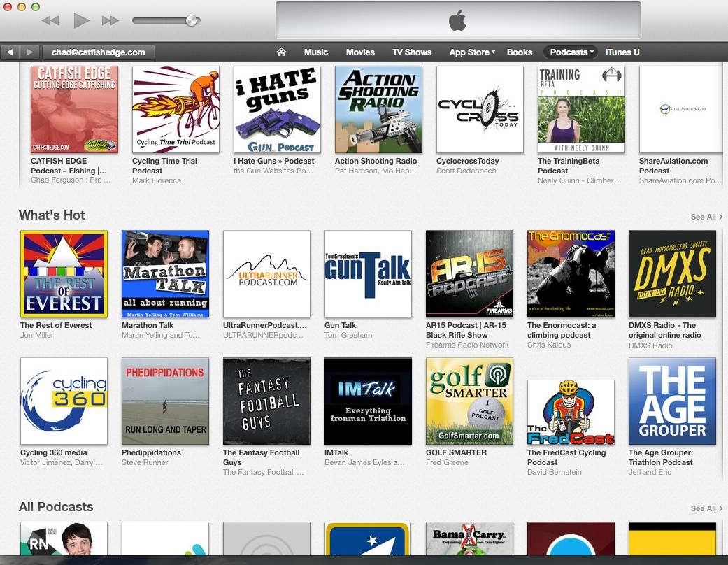
Task: Switch to the iTunes U tab
Action: click(622, 52)
